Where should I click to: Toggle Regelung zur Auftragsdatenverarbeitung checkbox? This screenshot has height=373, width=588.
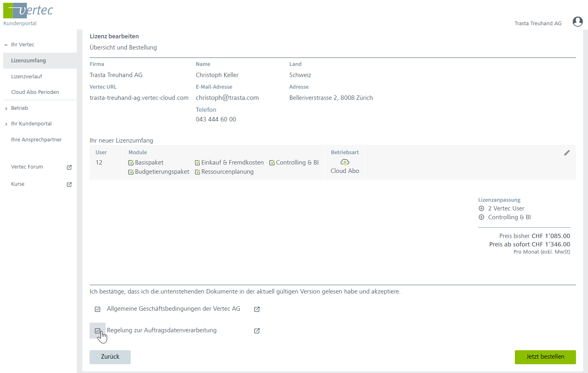[x=98, y=331]
